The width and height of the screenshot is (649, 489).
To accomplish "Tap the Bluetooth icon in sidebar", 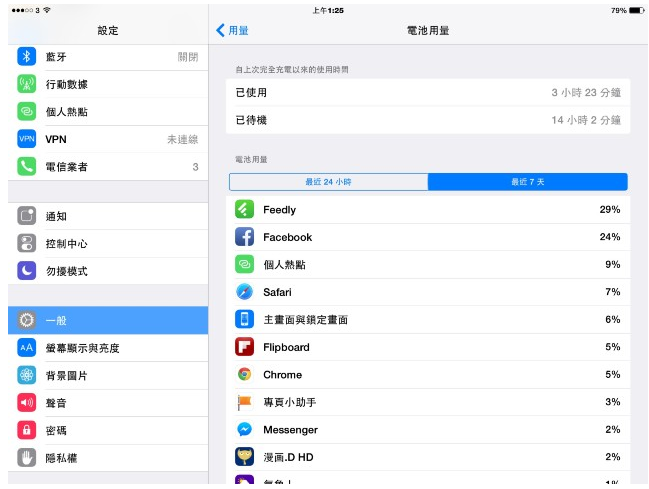I will click(27, 56).
